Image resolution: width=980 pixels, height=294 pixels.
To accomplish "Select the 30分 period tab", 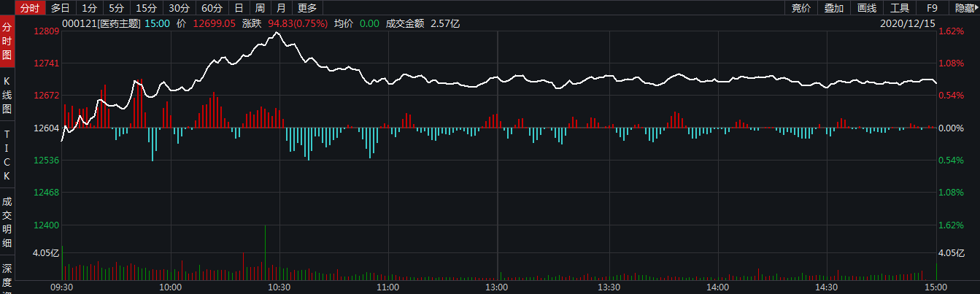I will 179,8.
